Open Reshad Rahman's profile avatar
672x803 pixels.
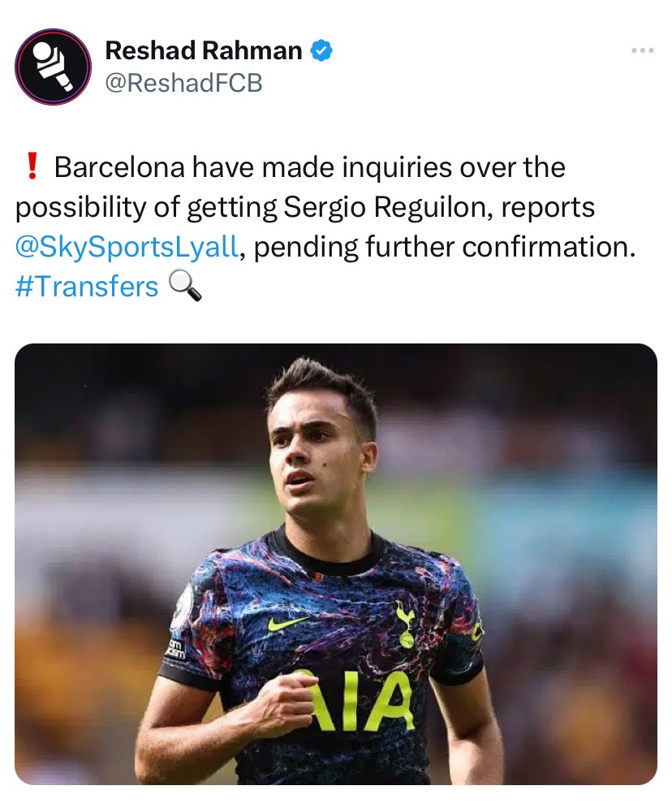click(54, 67)
